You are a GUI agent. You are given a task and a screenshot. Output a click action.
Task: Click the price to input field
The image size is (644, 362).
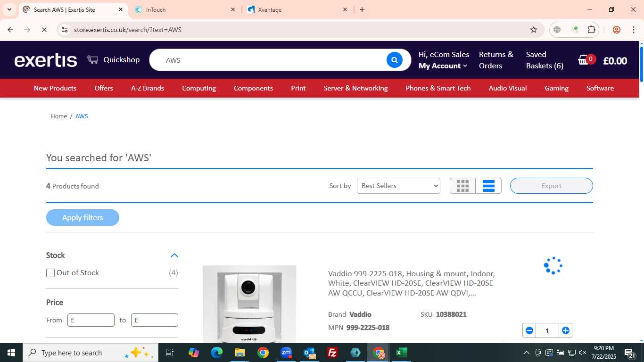click(x=155, y=320)
